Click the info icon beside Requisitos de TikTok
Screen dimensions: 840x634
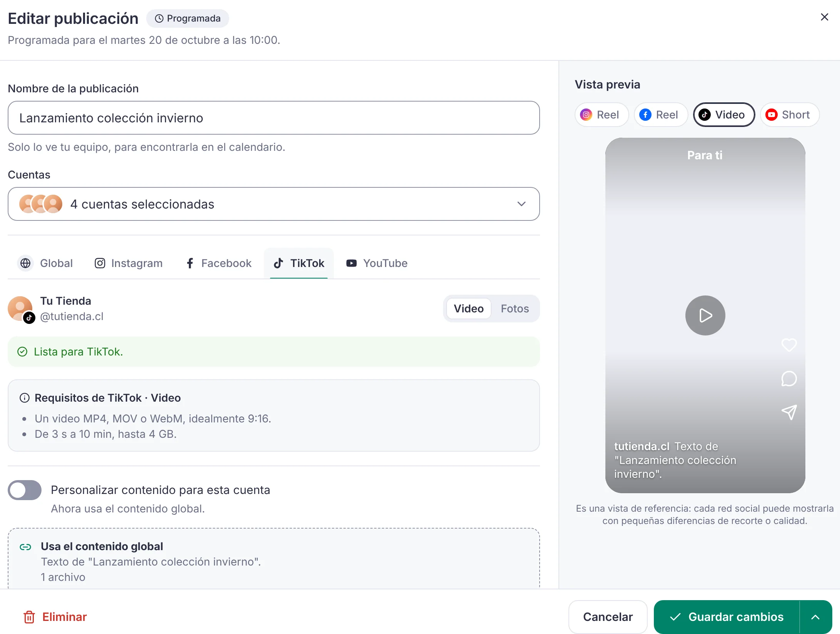24,398
